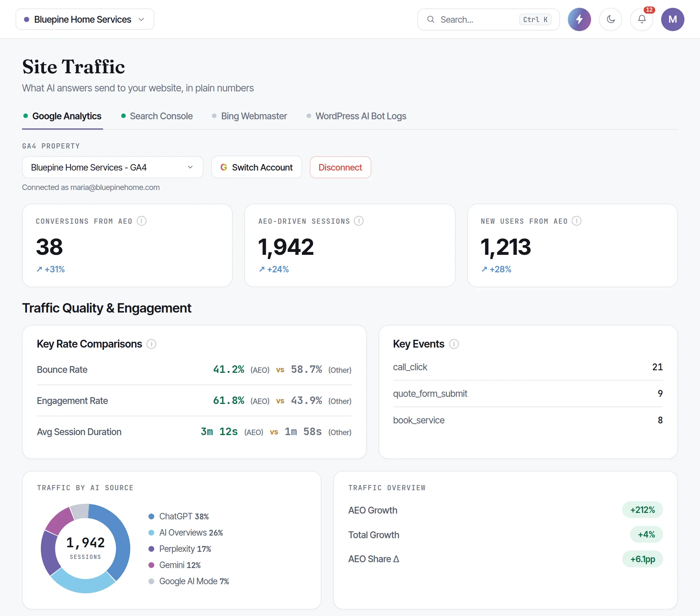Switch to the Search Console tab
Viewport: 700px width, 616px height.
(x=157, y=116)
